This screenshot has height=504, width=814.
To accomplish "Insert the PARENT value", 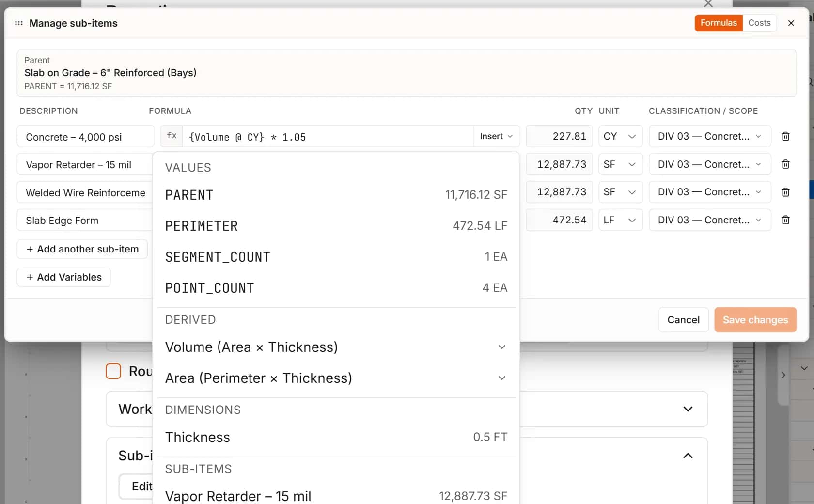I will (x=336, y=195).
